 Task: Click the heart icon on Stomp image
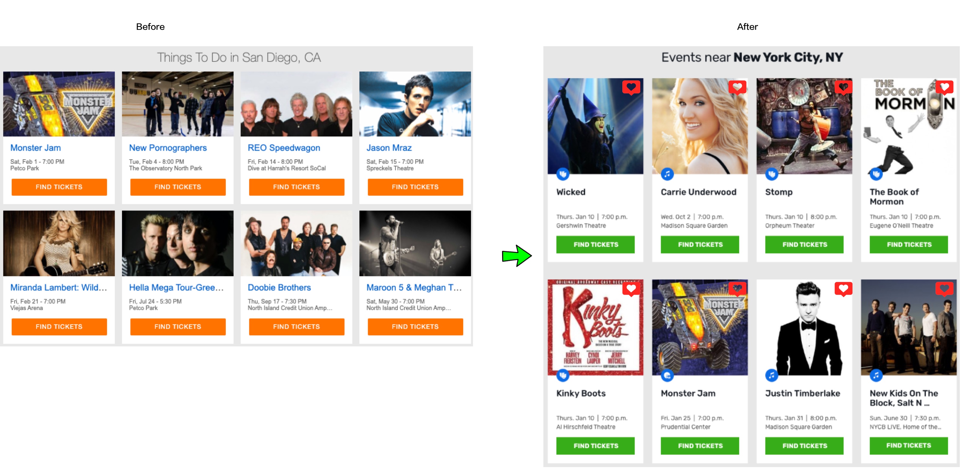pos(843,87)
